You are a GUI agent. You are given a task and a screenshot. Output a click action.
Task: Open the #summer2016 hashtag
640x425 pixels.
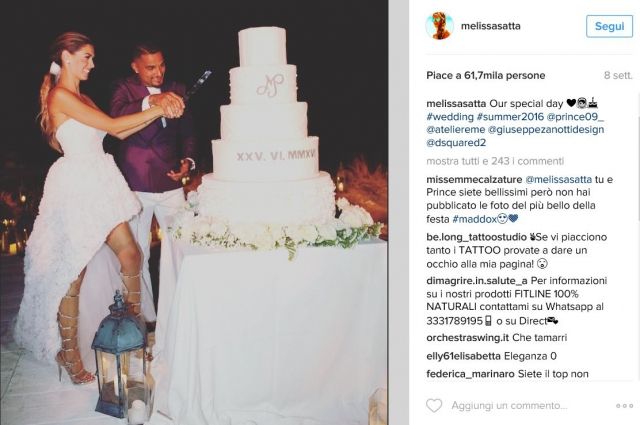510,117
